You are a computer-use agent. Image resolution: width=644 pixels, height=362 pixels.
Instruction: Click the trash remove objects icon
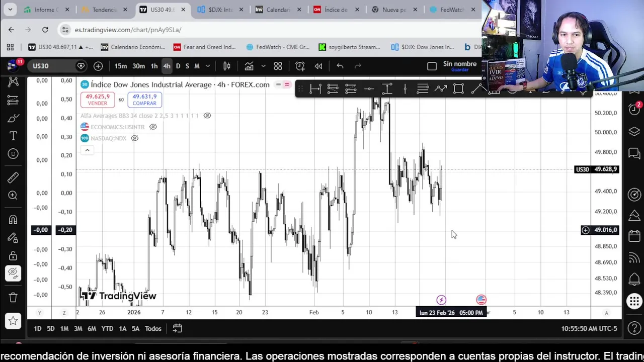point(13,297)
